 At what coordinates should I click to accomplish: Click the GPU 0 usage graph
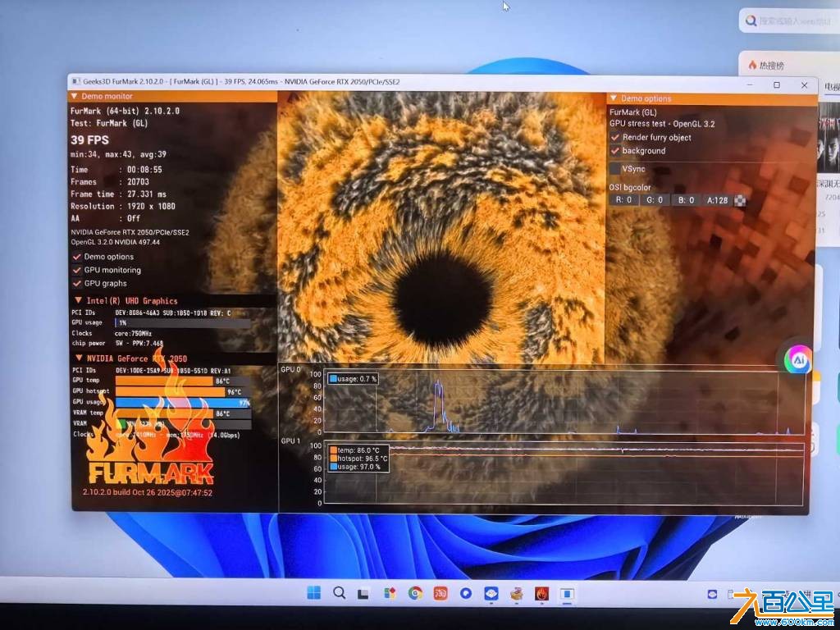pos(564,402)
